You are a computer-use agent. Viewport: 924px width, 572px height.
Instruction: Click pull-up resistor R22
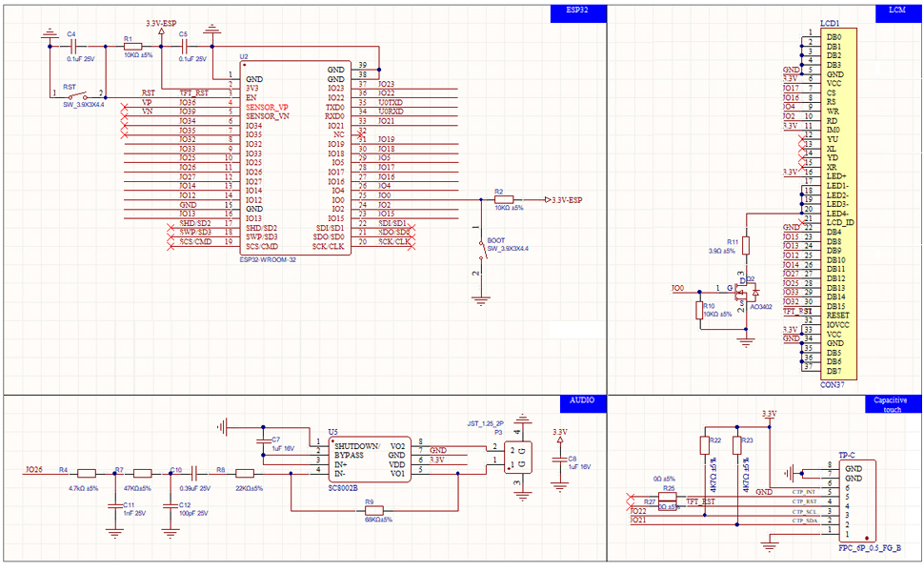[x=705, y=444]
